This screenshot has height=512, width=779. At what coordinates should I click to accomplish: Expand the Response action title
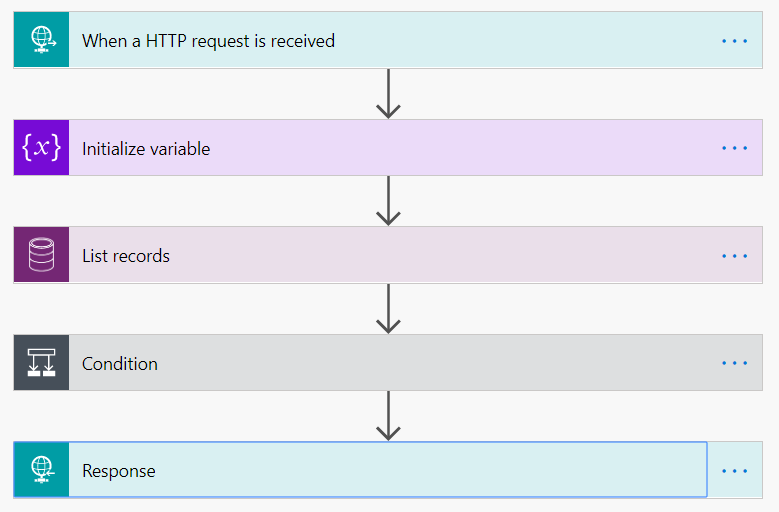[119, 471]
